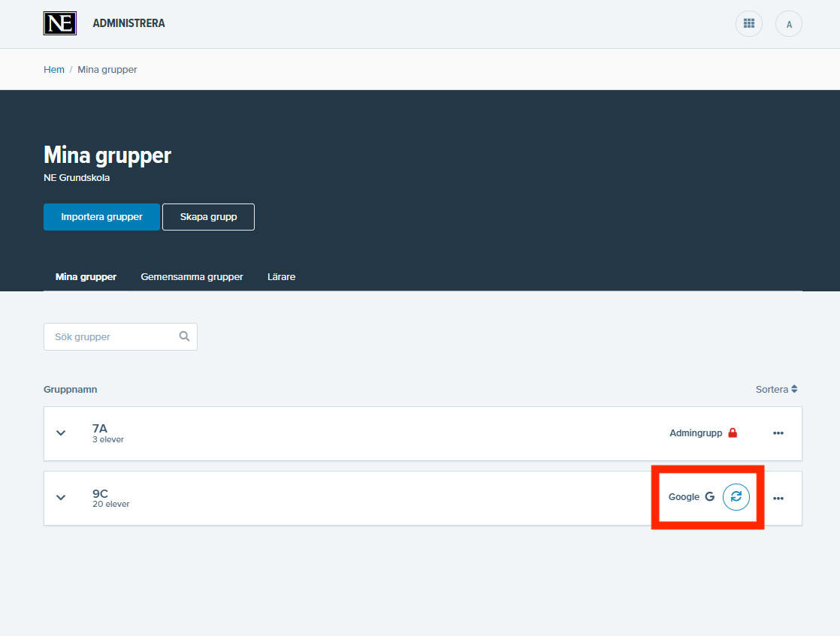Click the Google G icon on 9C

[x=709, y=497]
